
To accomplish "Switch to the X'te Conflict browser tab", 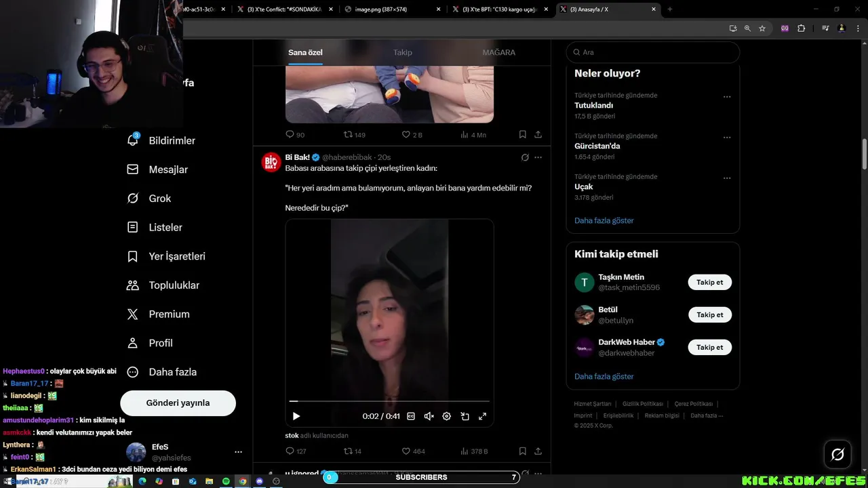I will click(284, 9).
